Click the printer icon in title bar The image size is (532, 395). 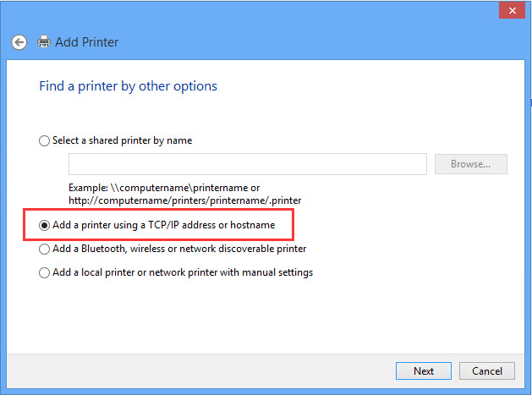click(43, 41)
